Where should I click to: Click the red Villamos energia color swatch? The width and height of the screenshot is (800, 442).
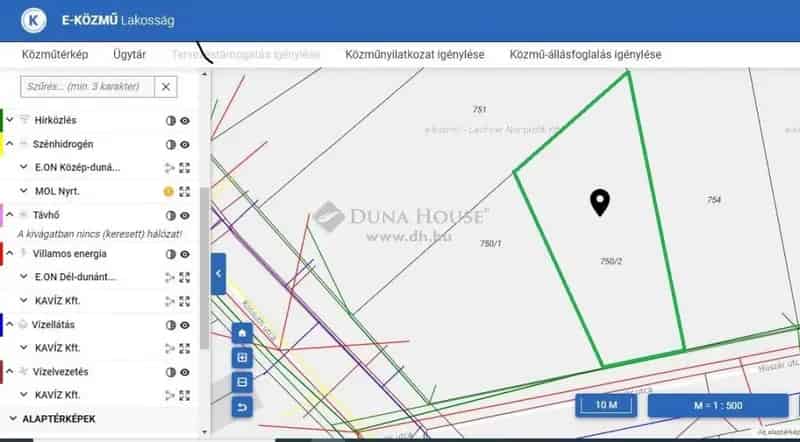tap(2, 254)
